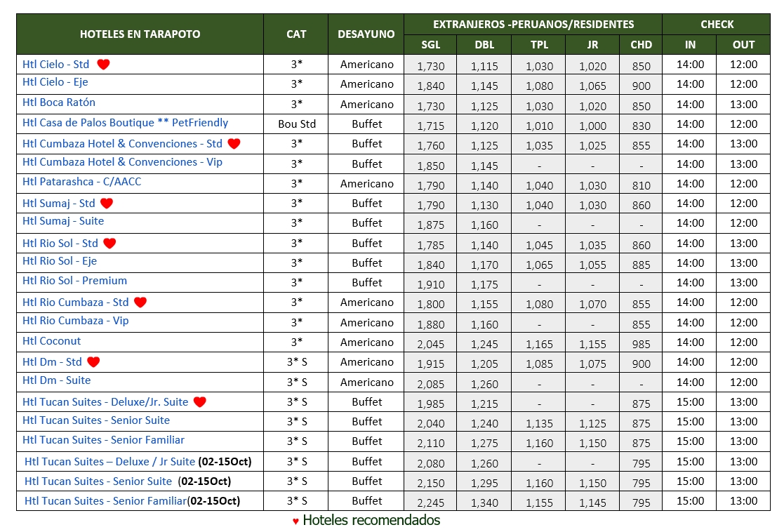The height and width of the screenshot is (532, 784).
Task: Click the Htl Boca Ratón hotel name
Action: [x=59, y=102]
